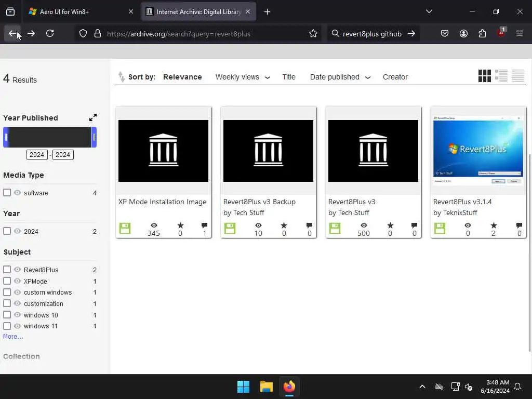The width and height of the screenshot is (532, 399).
Task: Open Revert8Plus v3.1.4 title link
Action: pyautogui.click(x=462, y=202)
